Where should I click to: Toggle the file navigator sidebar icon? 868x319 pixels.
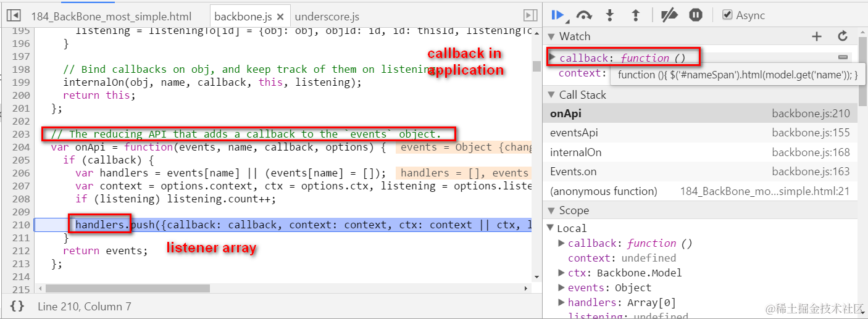click(14, 16)
